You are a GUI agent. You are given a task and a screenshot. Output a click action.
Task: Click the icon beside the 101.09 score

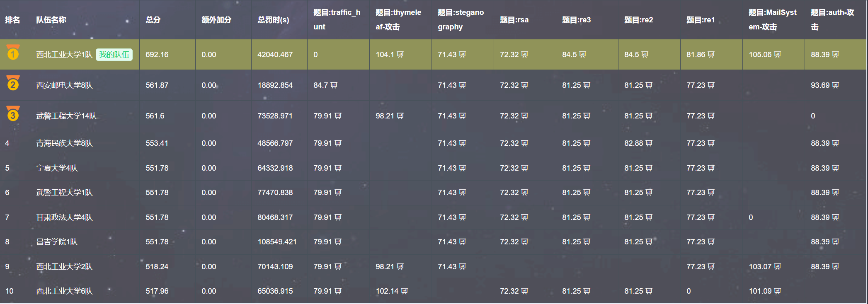click(777, 291)
